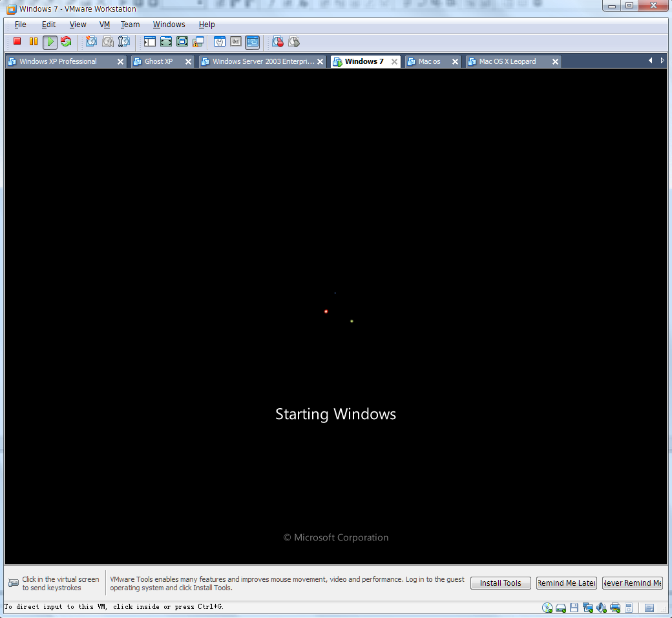Click the Console view icon

pos(253,42)
